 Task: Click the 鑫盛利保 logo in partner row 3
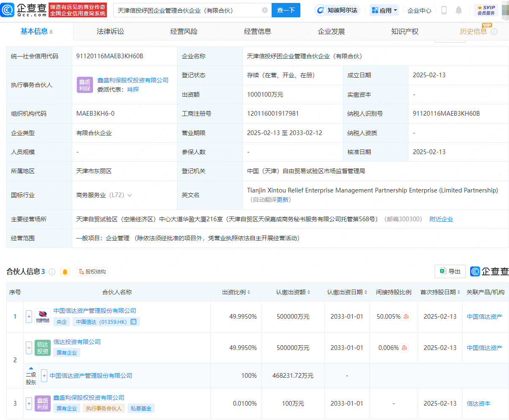click(43, 404)
